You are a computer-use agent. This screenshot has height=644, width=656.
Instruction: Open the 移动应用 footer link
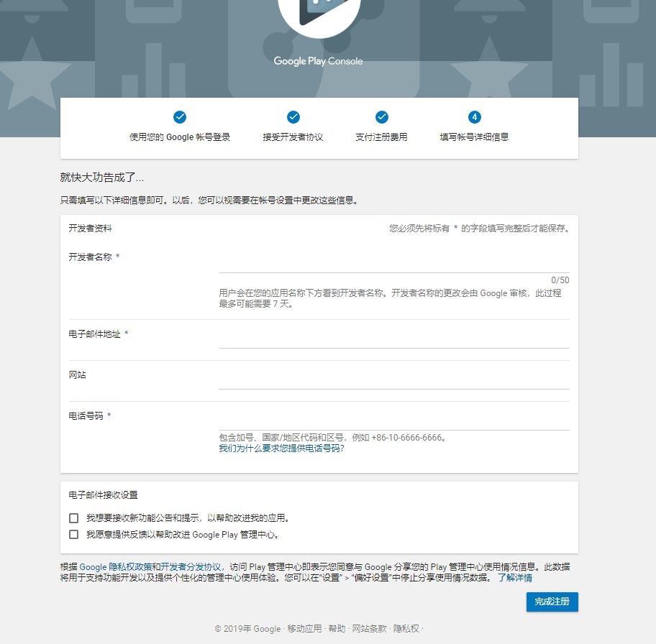[x=304, y=628]
